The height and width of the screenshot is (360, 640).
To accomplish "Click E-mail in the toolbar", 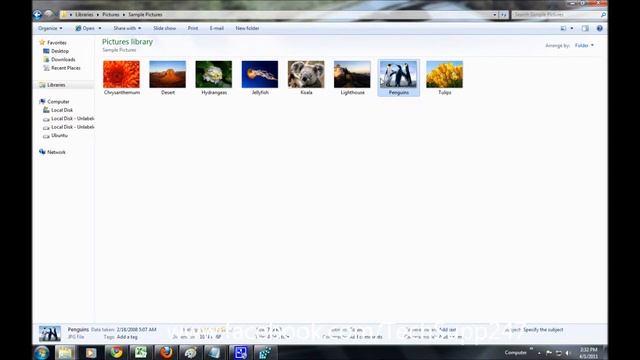I will pyautogui.click(x=217, y=28).
